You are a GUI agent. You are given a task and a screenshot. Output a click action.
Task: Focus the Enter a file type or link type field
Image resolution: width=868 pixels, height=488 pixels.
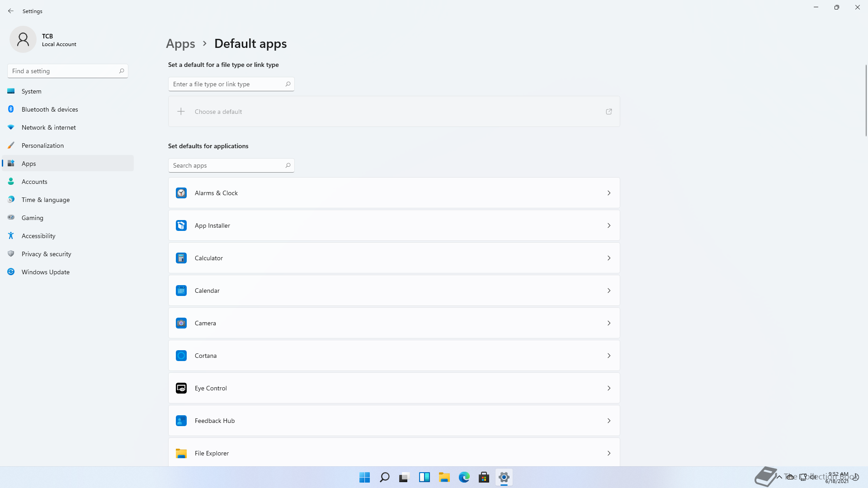pyautogui.click(x=231, y=84)
